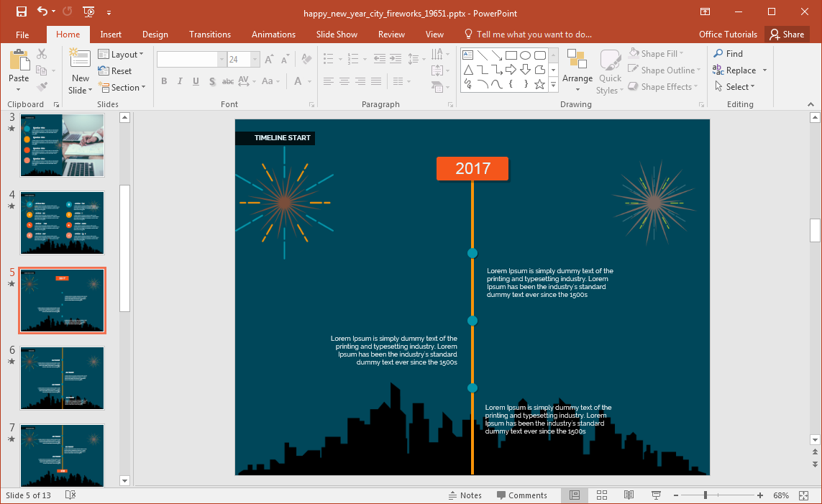Open the Layout dropdown
Screen dimensions: 822x504
(121, 55)
